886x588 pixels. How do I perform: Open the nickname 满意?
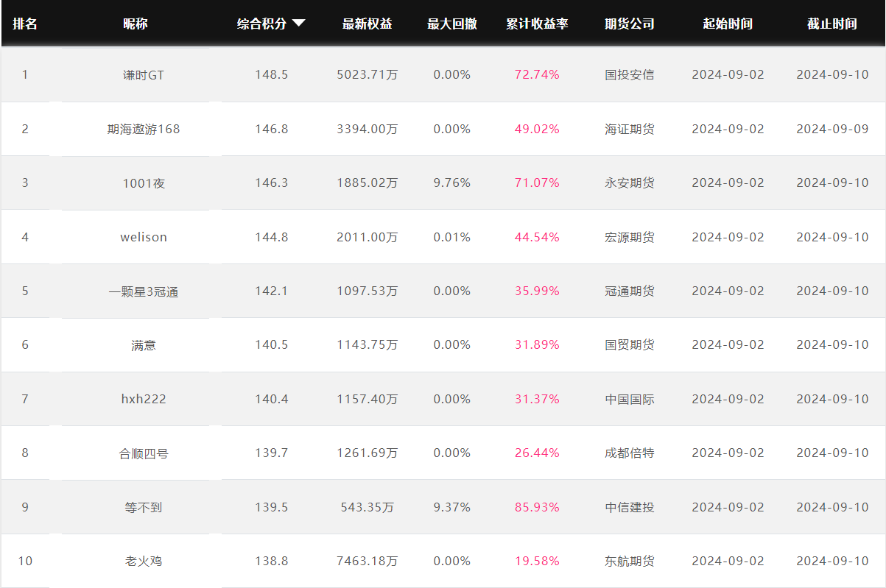(x=144, y=345)
